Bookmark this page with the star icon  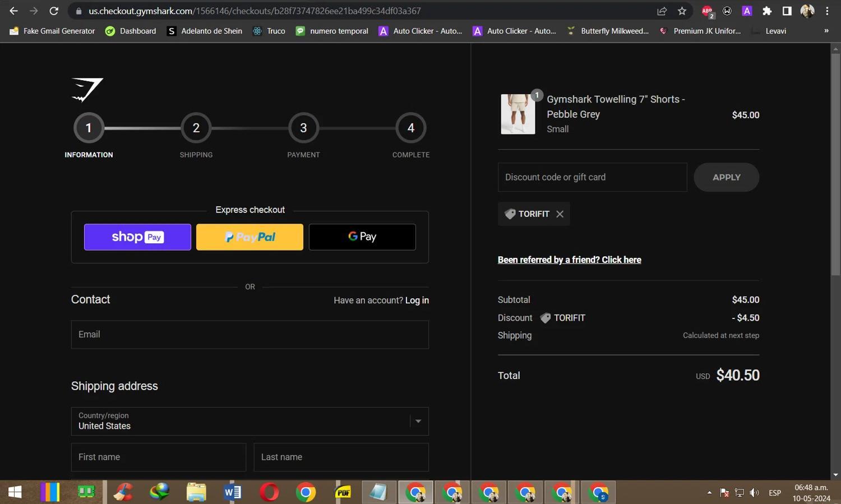(682, 11)
